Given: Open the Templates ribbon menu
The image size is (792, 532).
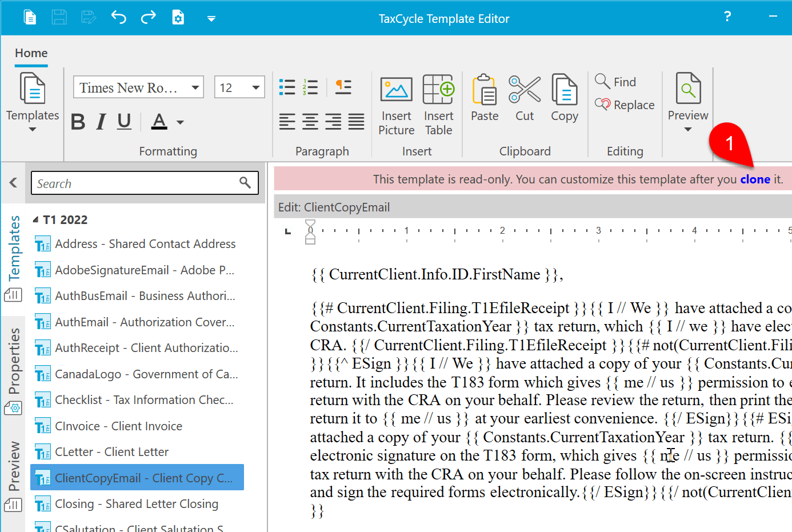Looking at the screenshot, I should click(33, 103).
